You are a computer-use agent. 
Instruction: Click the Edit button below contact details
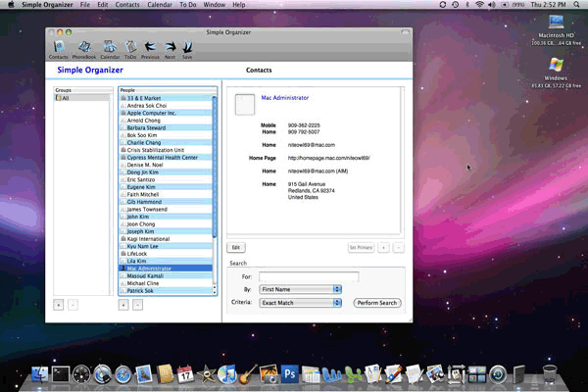pyautogui.click(x=236, y=248)
